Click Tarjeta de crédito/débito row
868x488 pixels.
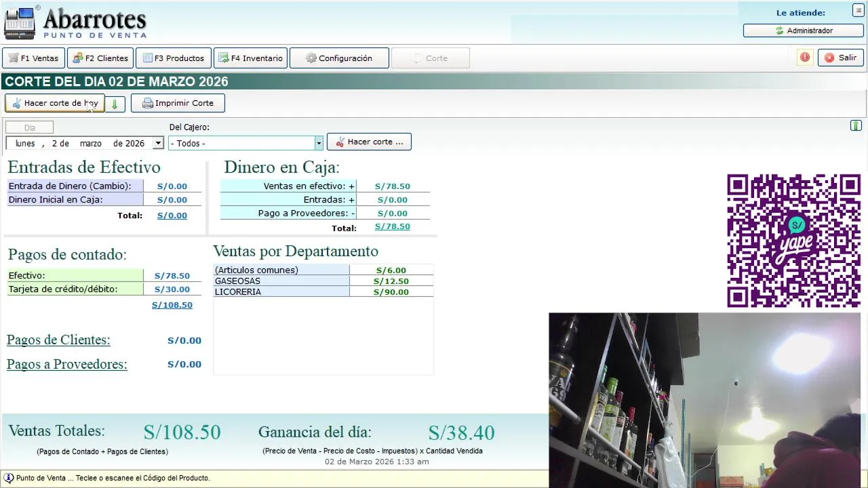point(104,289)
